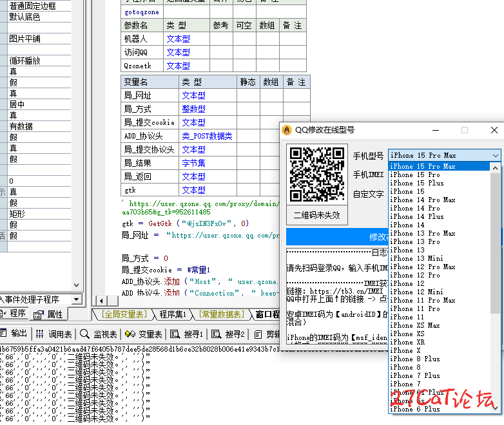Select the 机器人 parameter cell
This screenshot has height=425, width=504.
click(x=142, y=39)
